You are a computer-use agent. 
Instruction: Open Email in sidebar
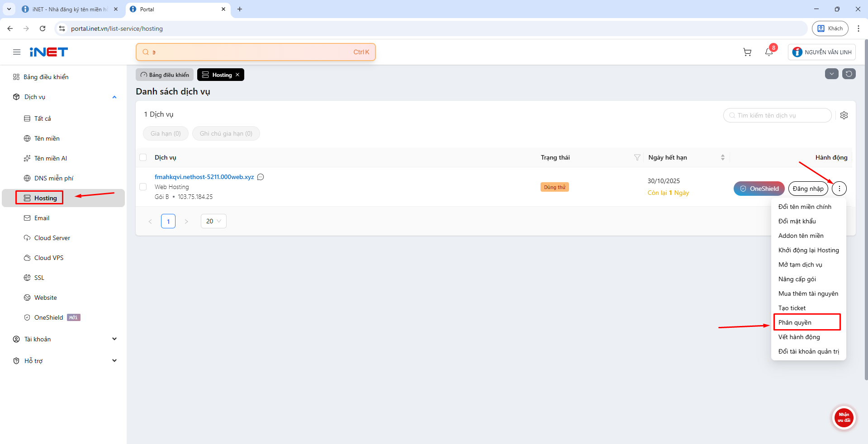coord(63,218)
